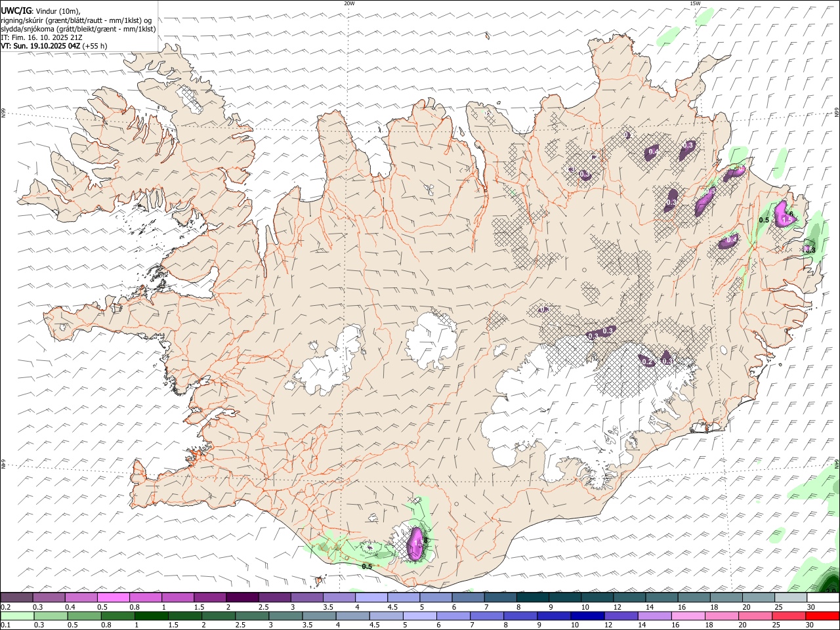This screenshot has width=840, height=630.
Task: Click the '30' value label in upper legend row
Action: tap(811, 607)
